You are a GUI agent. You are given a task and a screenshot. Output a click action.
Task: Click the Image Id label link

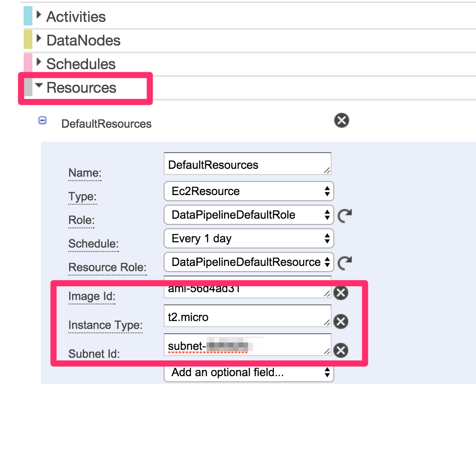point(91,297)
